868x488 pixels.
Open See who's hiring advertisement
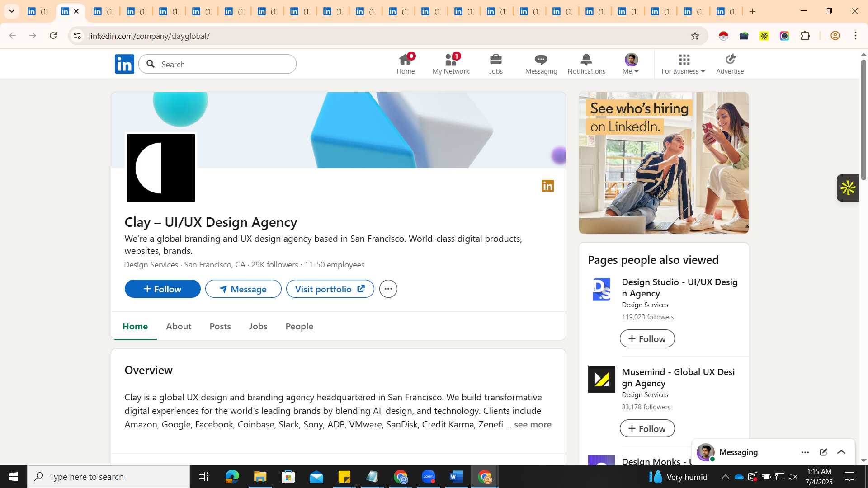[664, 163]
